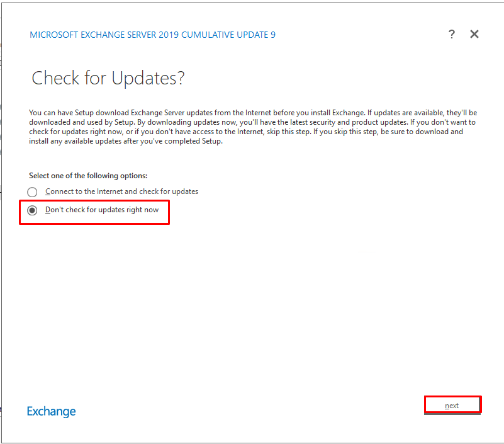Click the Microsoft Exchange Server 2019 title text
The image size is (504, 444).
(152, 35)
